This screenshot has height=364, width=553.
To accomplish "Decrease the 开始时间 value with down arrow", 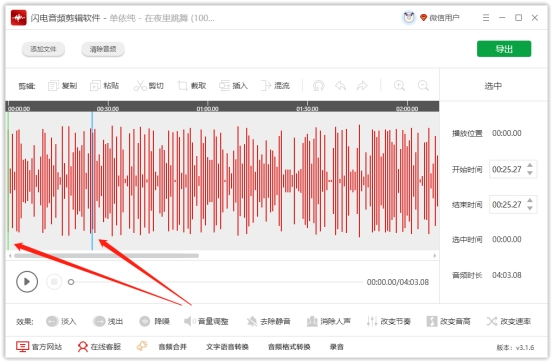I will (530, 173).
